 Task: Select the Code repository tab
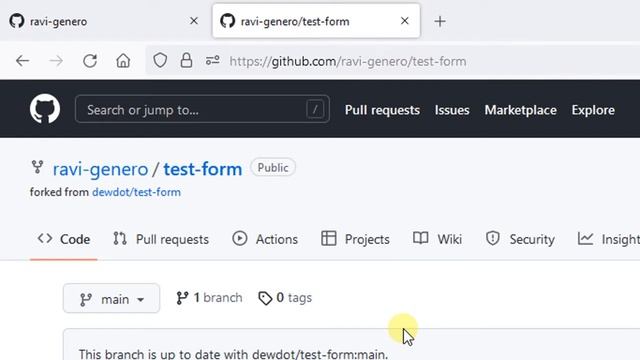click(64, 239)
